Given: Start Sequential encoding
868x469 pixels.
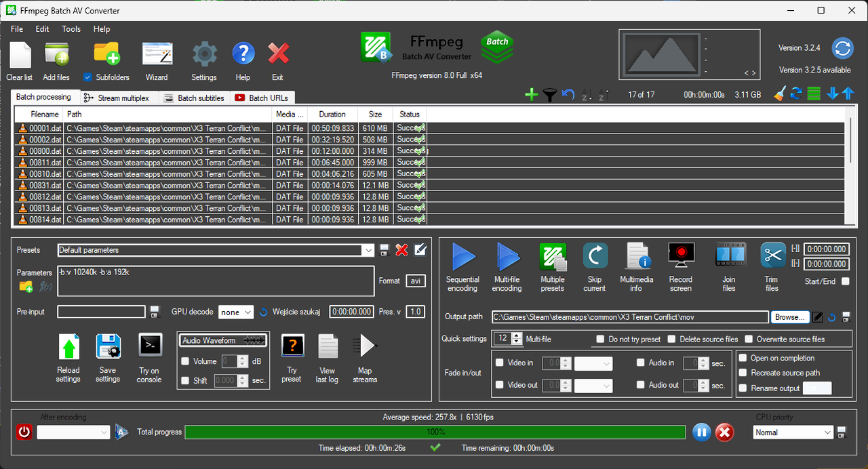Looking at the screenshot, I should point(463,258).
